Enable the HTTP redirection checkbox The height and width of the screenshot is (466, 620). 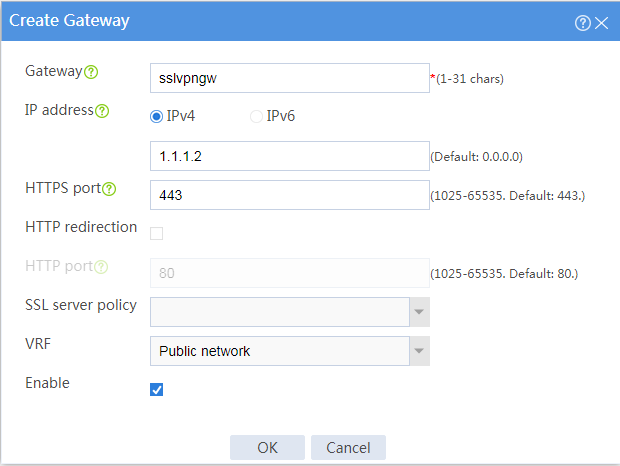[x=157, y=233]
